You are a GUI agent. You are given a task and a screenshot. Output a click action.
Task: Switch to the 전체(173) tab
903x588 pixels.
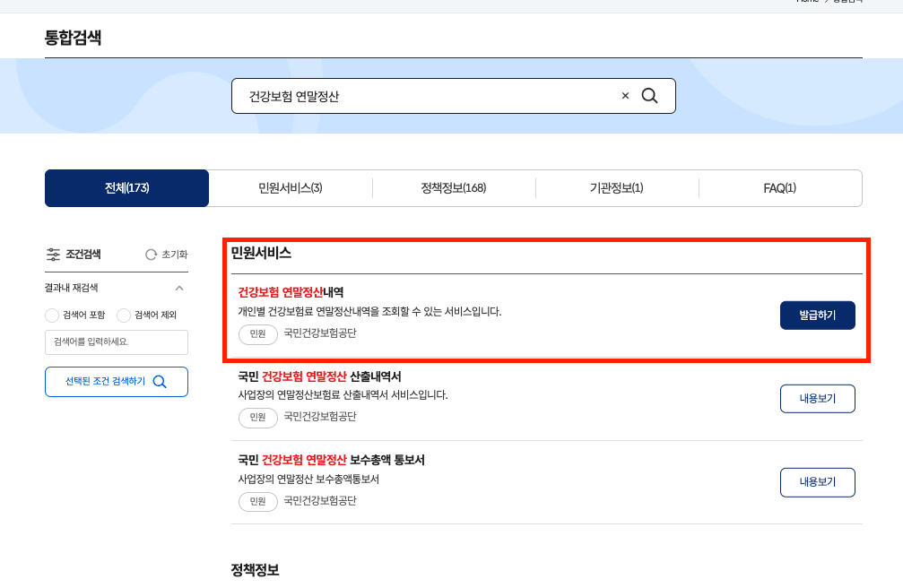[126, 187]
